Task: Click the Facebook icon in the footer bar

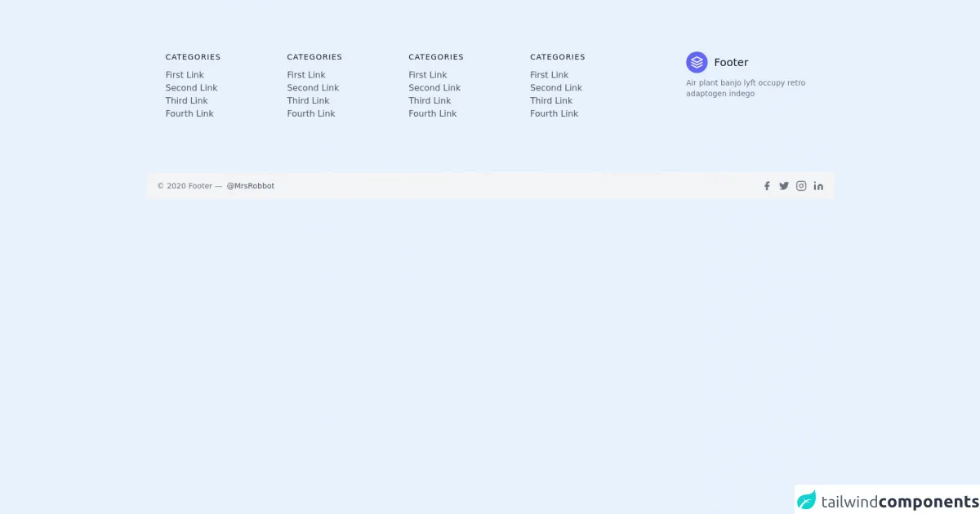Action: pyautogui.click(x=767, y=186)
